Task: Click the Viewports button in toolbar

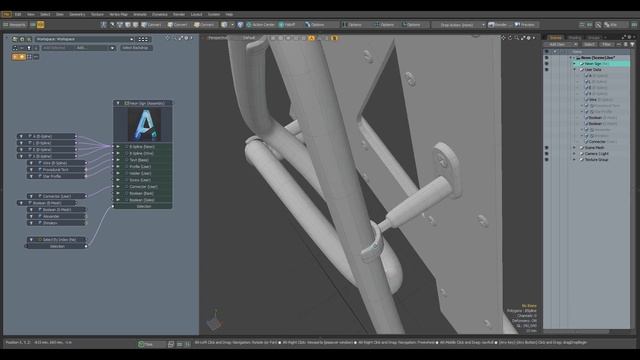Action: click(15, 24)
